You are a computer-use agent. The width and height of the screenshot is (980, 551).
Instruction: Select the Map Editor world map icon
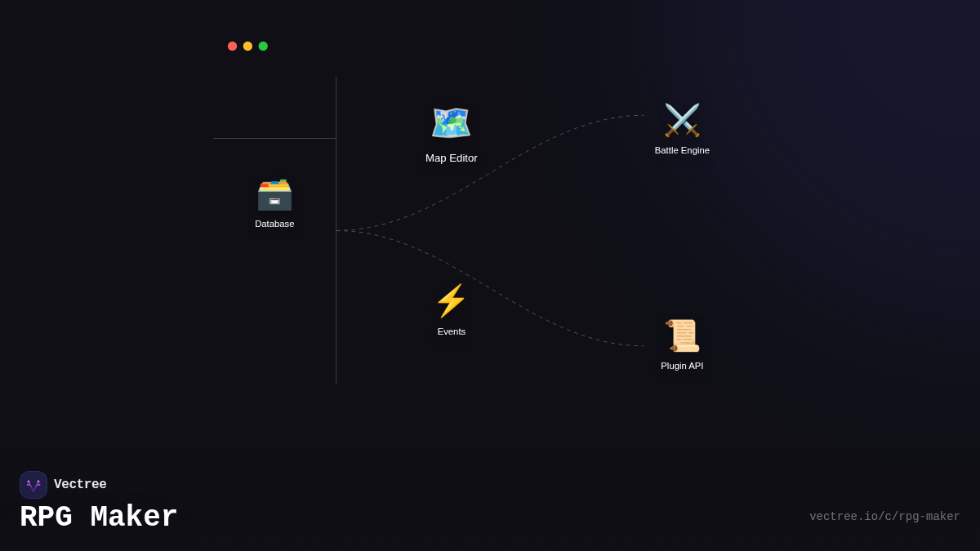pos(451,123)
